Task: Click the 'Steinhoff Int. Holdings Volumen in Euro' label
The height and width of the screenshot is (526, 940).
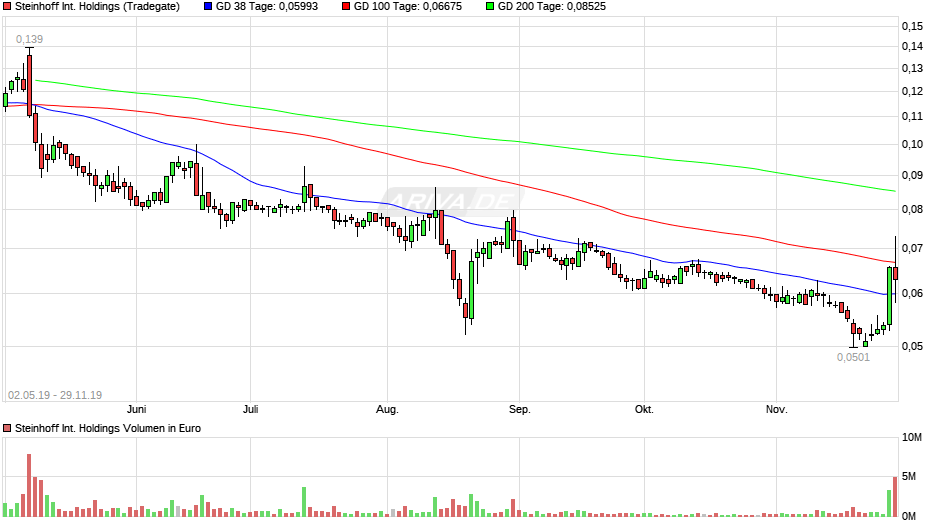Action: 108,428
